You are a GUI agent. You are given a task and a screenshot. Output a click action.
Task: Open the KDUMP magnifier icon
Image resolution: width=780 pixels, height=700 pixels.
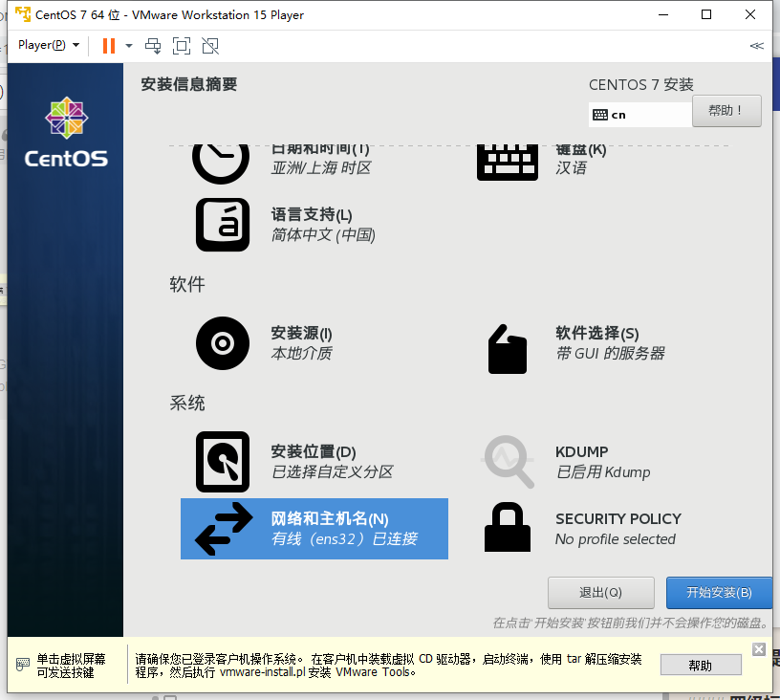click(508, 462)
